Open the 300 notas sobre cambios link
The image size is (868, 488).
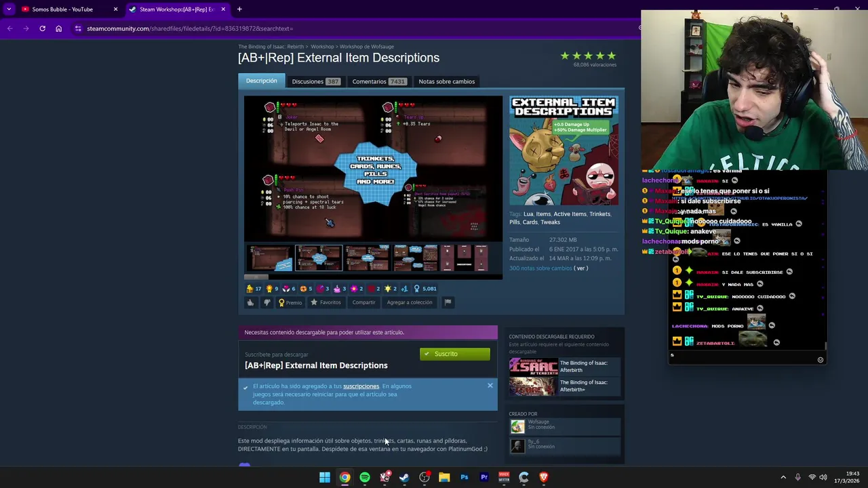[540, 268]
